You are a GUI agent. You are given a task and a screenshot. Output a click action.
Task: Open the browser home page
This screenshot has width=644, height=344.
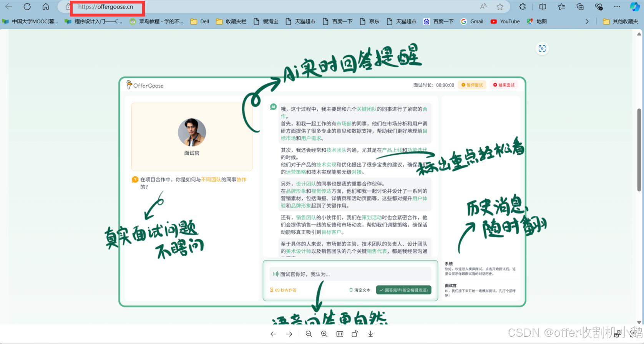click(x=46, y=7)
